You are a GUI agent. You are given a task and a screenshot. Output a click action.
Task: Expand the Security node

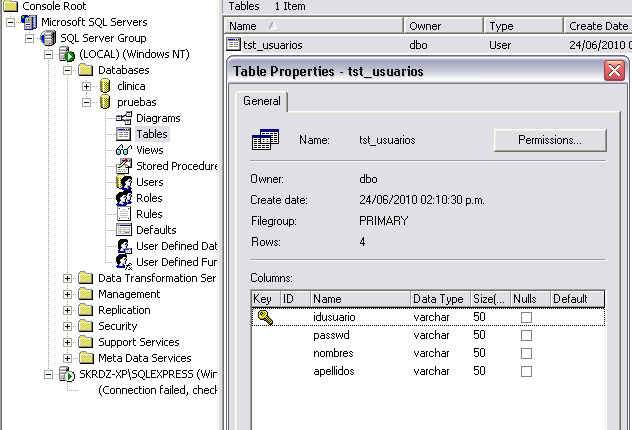(67, 326)
